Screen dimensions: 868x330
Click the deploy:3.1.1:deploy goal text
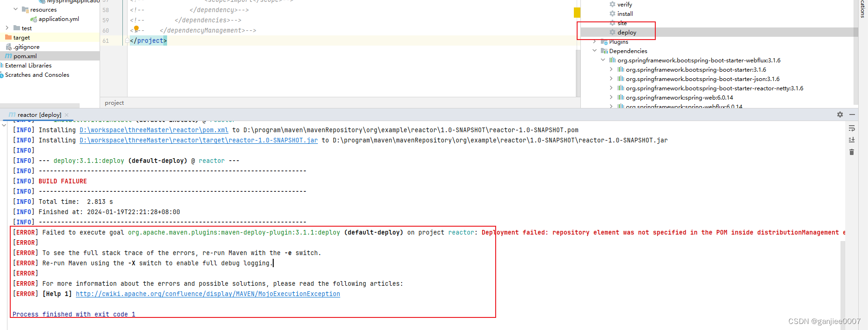89,161
